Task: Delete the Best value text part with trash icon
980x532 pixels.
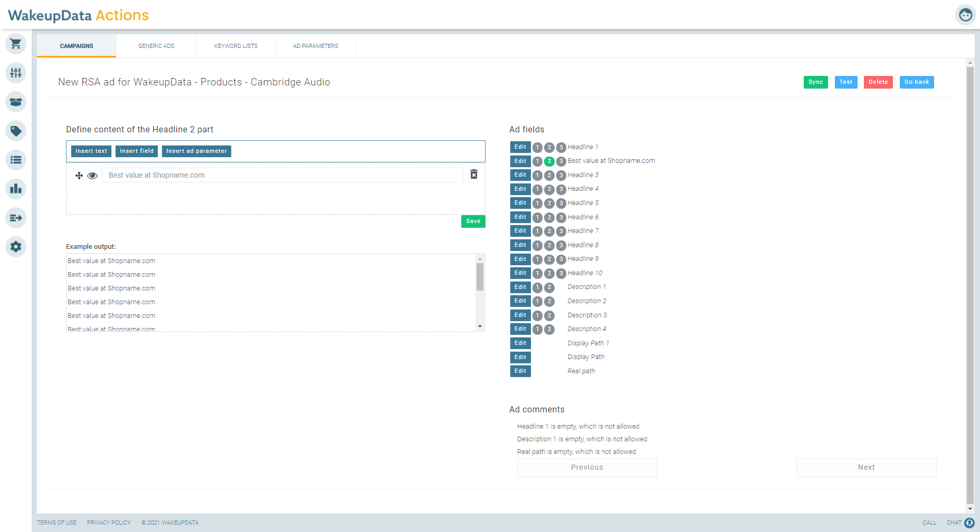Action: click(x=474, y=175)
